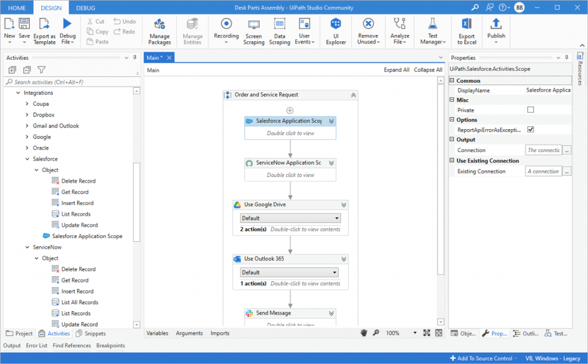588x364 pixels.
Task: Collapse the Use Existing Connection section
Action: click(x=452, y=160)
